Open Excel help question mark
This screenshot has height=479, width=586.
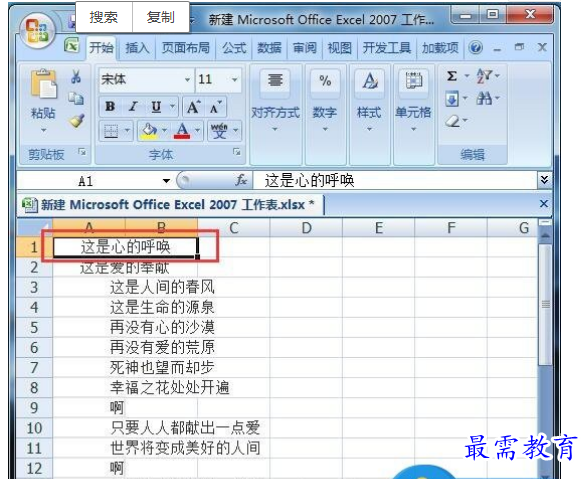coord(476,48)
